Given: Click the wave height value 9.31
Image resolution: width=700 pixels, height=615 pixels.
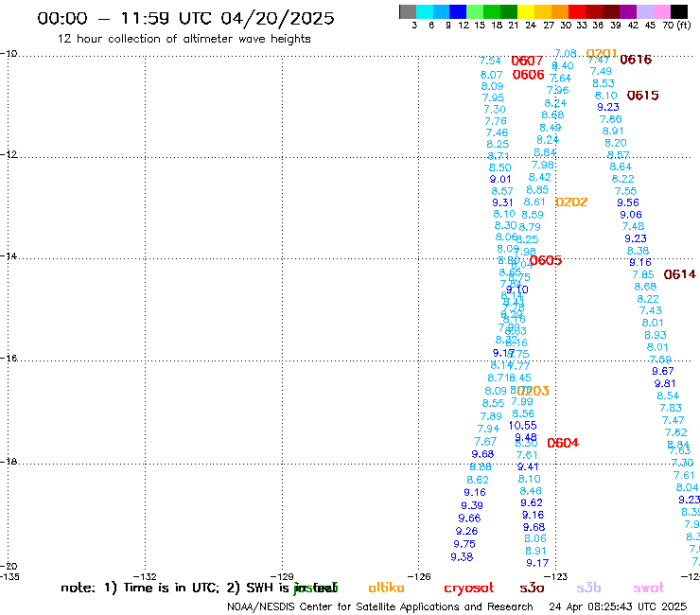Looking at the screenshot, I should point(502,202).
